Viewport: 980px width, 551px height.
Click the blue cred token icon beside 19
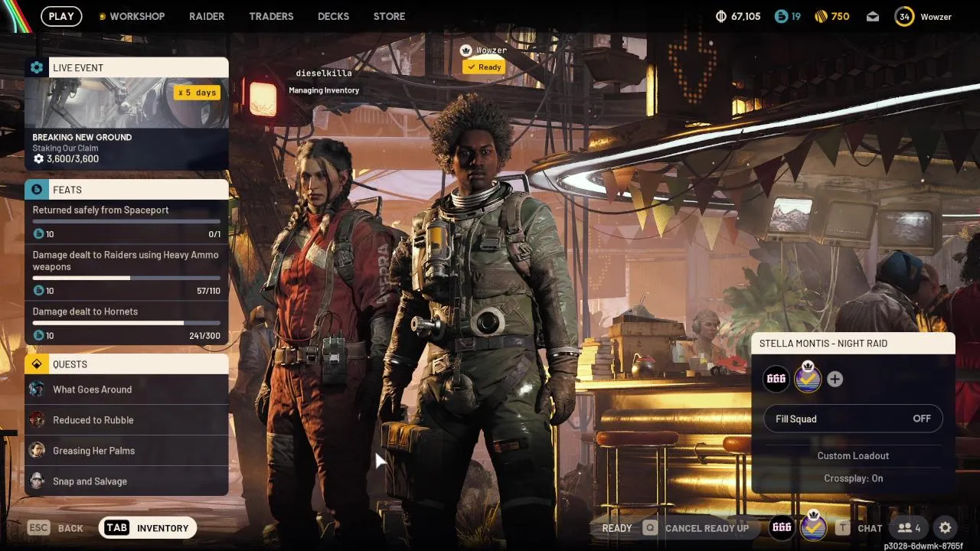(x=781, y=16)
